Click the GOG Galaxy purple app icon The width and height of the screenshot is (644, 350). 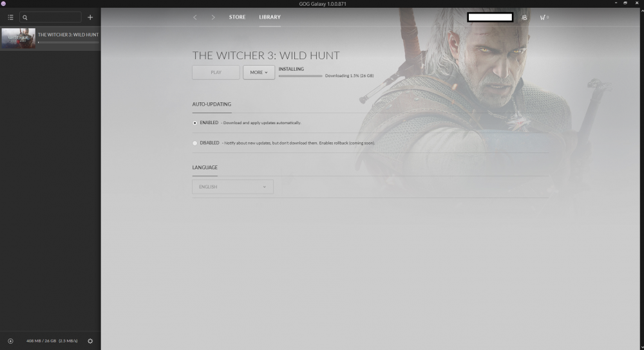tap(3, 4)
